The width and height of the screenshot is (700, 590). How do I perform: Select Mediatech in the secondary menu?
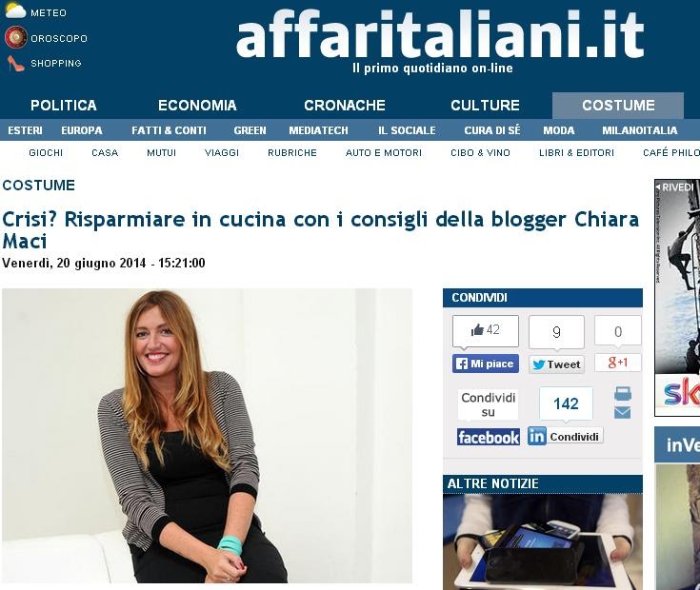318,130
